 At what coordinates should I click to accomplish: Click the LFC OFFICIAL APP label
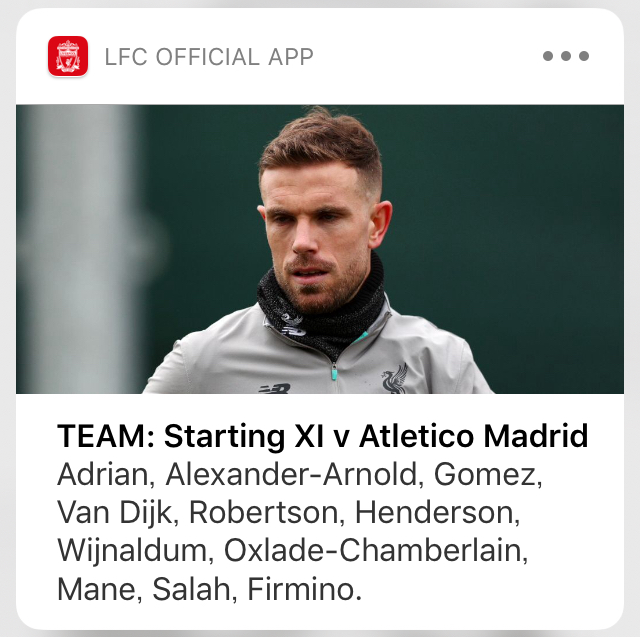point(209,56)
